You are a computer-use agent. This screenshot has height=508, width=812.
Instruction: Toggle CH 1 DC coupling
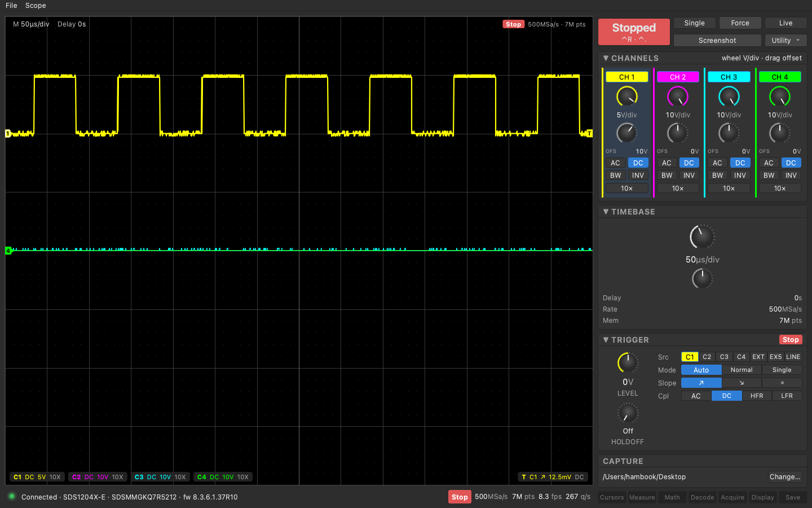point(638,163)
